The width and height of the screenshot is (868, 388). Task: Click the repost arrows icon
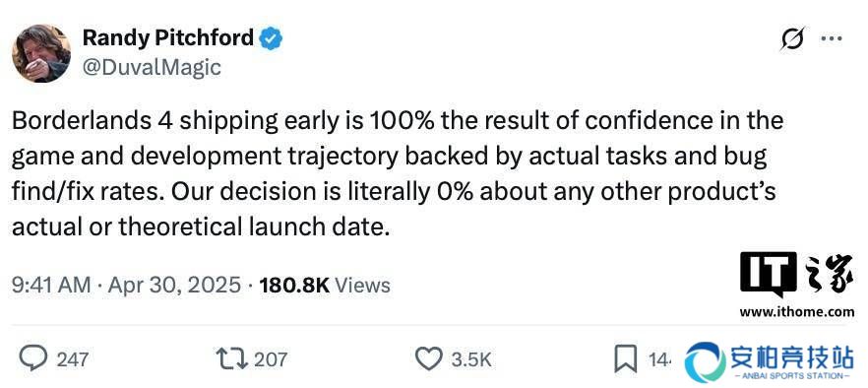pos(232,359)
